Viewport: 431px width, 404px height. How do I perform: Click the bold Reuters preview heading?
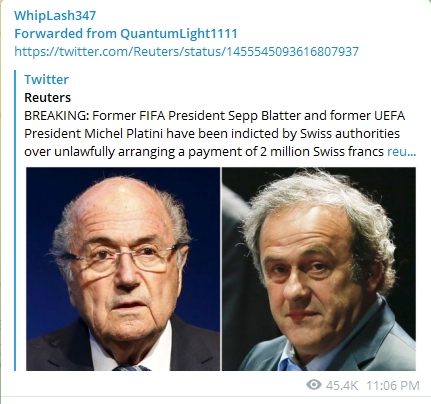coord(47,97)
